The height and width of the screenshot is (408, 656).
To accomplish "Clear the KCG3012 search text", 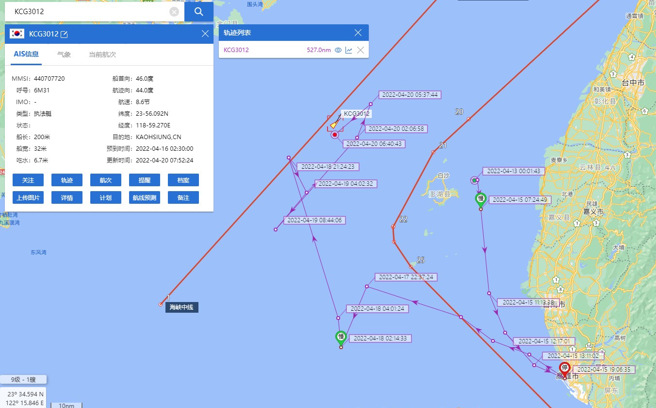I will point(174,12).
